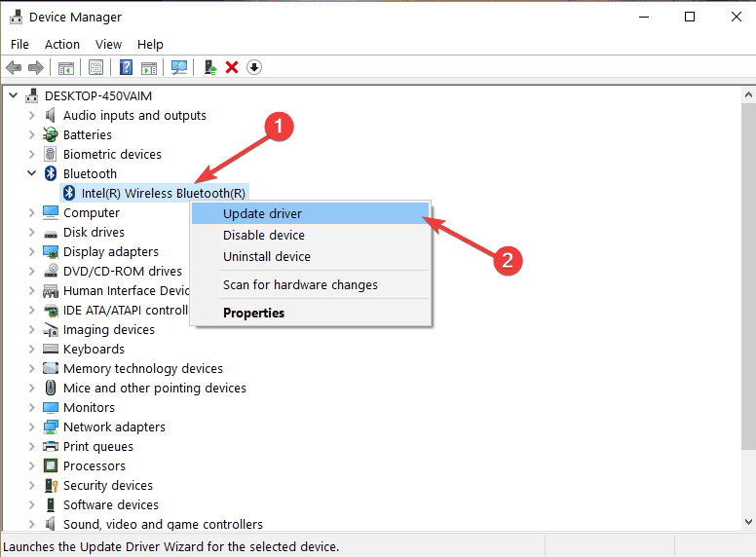
Task: Collapse the DESKTOP-450VAIM root node
Action: pos(13,95)
